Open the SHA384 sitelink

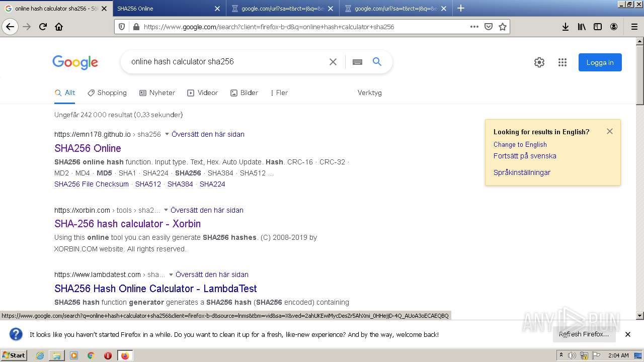tap(180, 184)
